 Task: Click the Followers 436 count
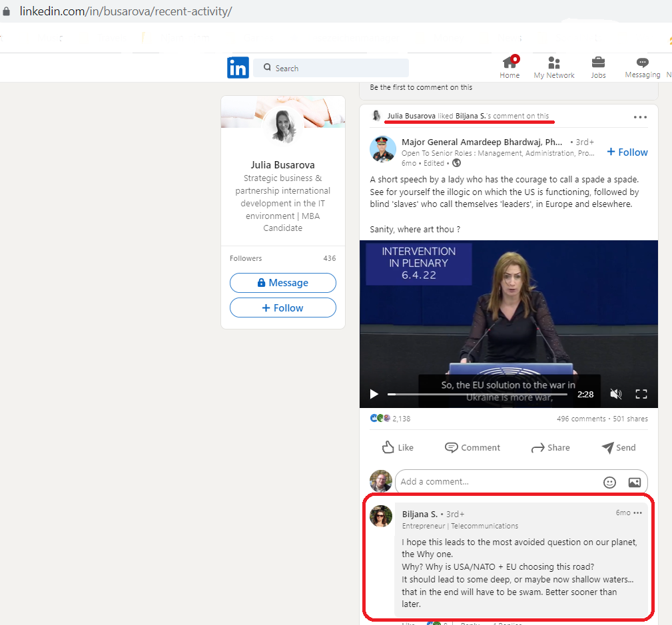coord(283,258)
